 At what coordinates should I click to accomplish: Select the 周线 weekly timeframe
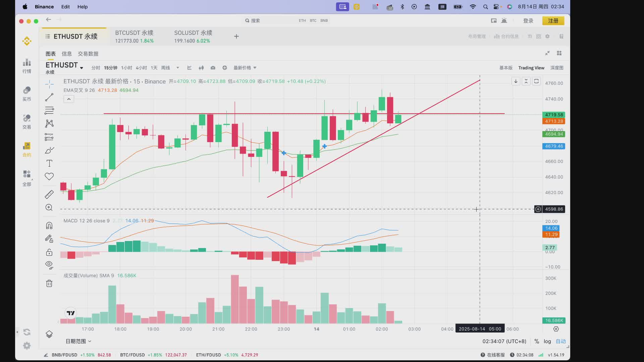click(x=166, y=68)
